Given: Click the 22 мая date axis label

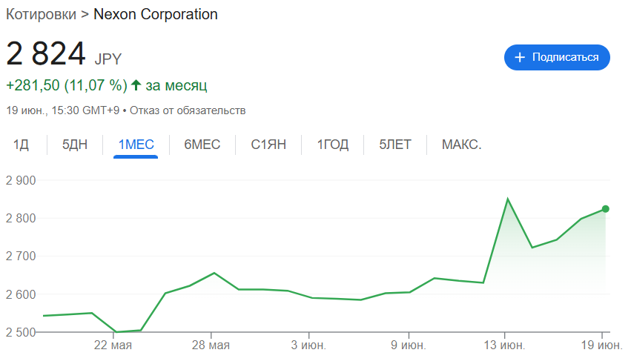Looking at the screenshot, I should tap(113, 345).
